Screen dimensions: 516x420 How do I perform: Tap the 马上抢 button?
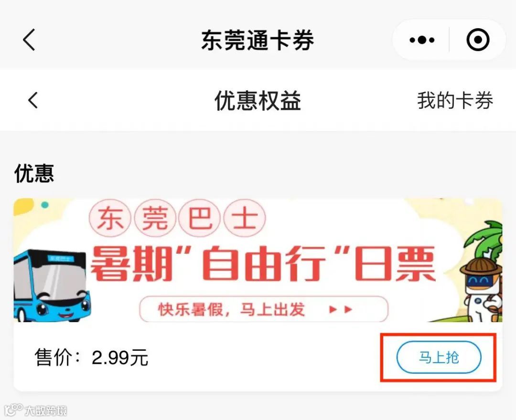pyautogui.click(x=439, y=357)
